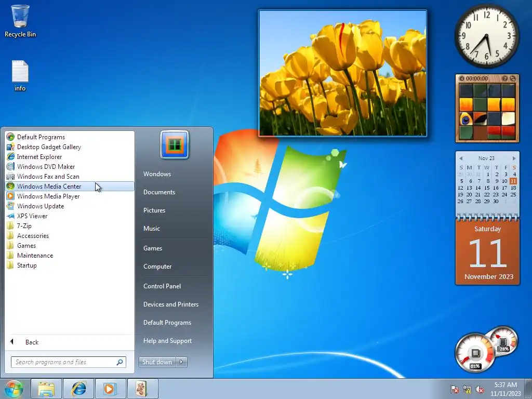
Task: Click the Saturday 11 date panel
Action: tap(487, 252)
